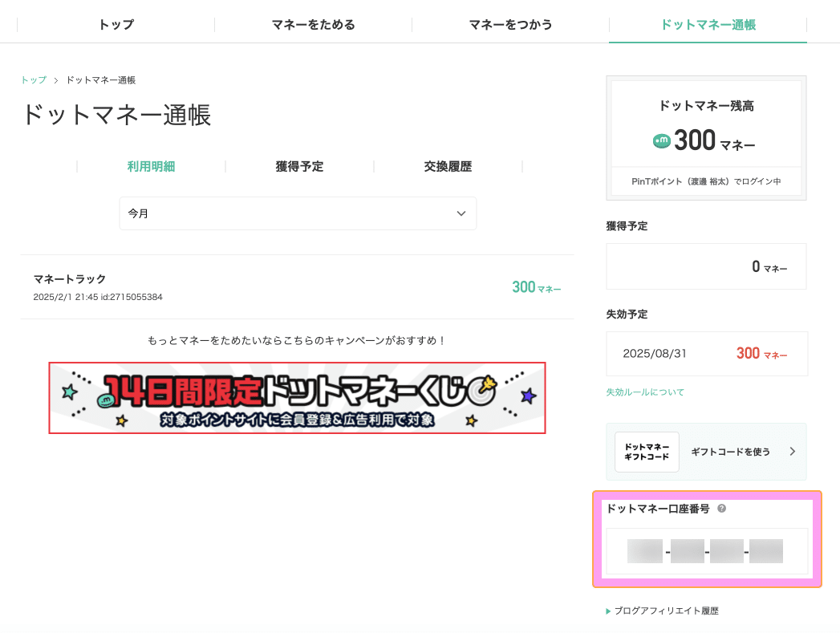Click the help icon next to ドットマネー口座番号
Screen dimensions: 840x633
(720, 508)
